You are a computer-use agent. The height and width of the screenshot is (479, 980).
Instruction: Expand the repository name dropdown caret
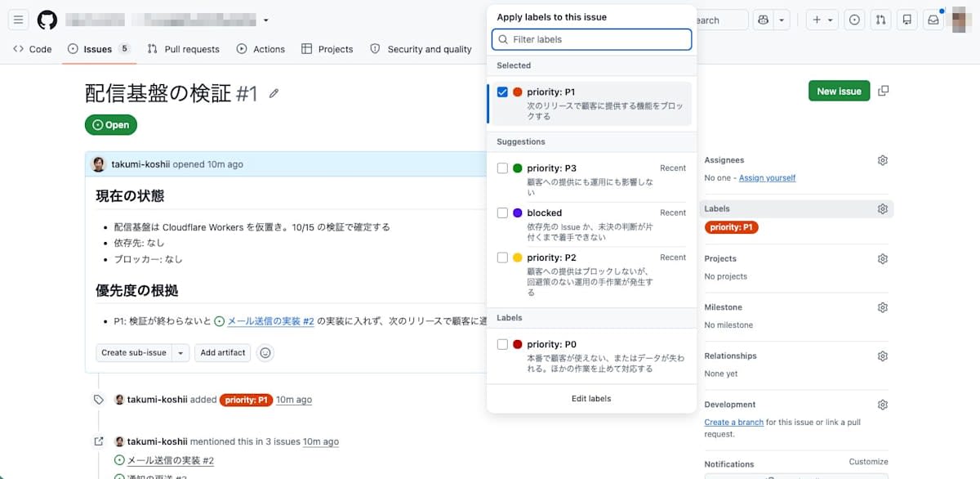point(265,20)
